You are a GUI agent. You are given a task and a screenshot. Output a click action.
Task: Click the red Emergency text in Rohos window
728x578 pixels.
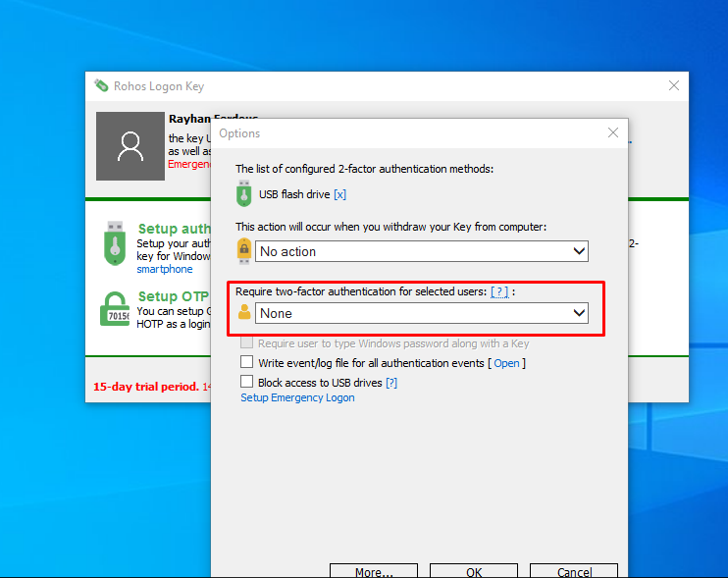[x=189, y=164]
